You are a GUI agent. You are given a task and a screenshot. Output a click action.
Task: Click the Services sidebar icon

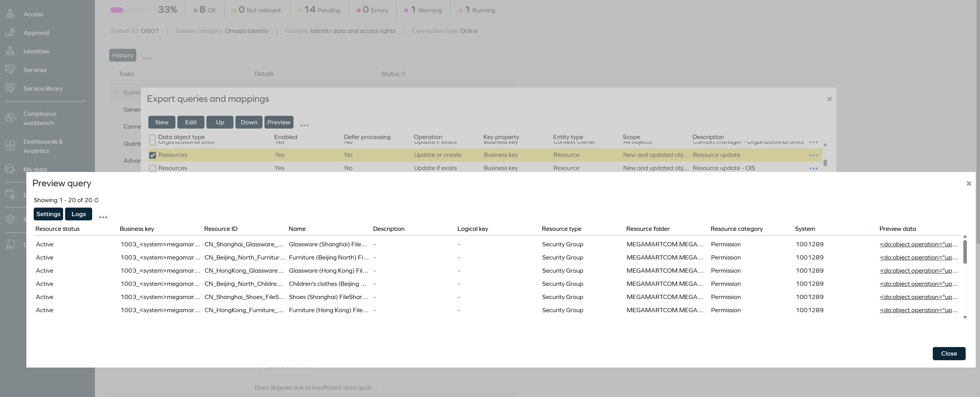[10, 70]
